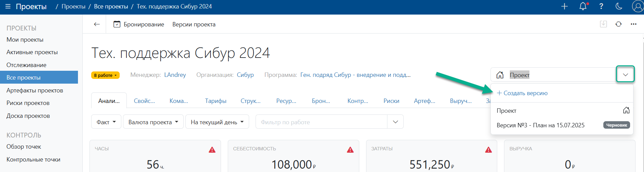Screen dimensions: 644x172
Task: Click home icon next to Проект in list
Action: click(x=626, y=110)
